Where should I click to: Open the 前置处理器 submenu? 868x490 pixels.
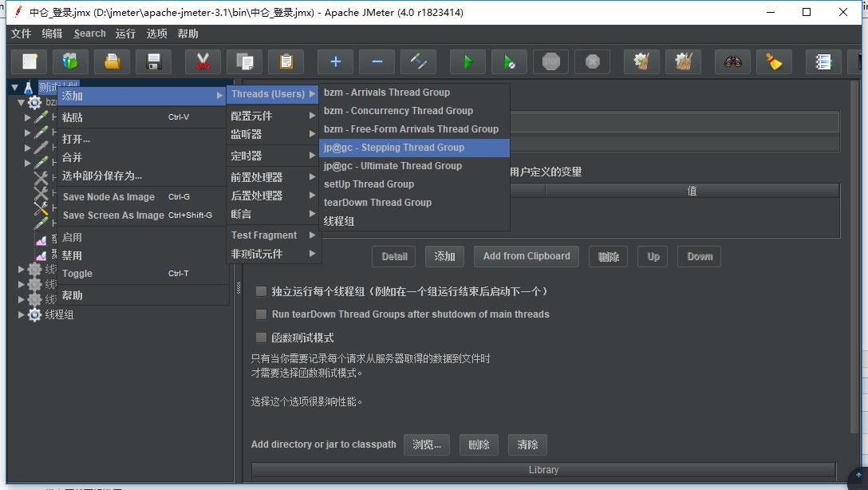coord(272,177)
